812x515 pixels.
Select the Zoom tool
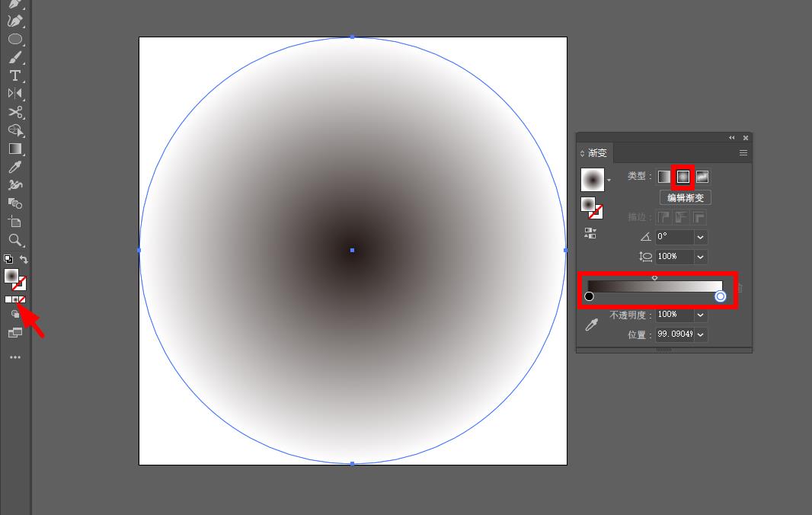tap(15, 240)
